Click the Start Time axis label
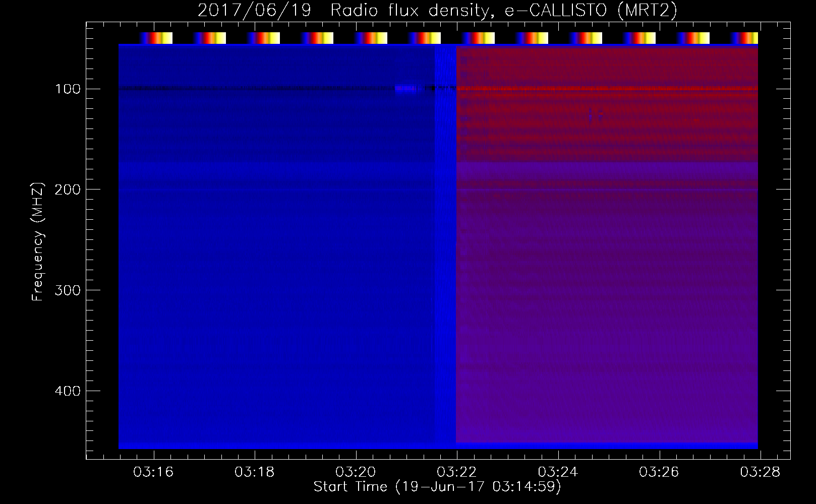 click(437, 487)
